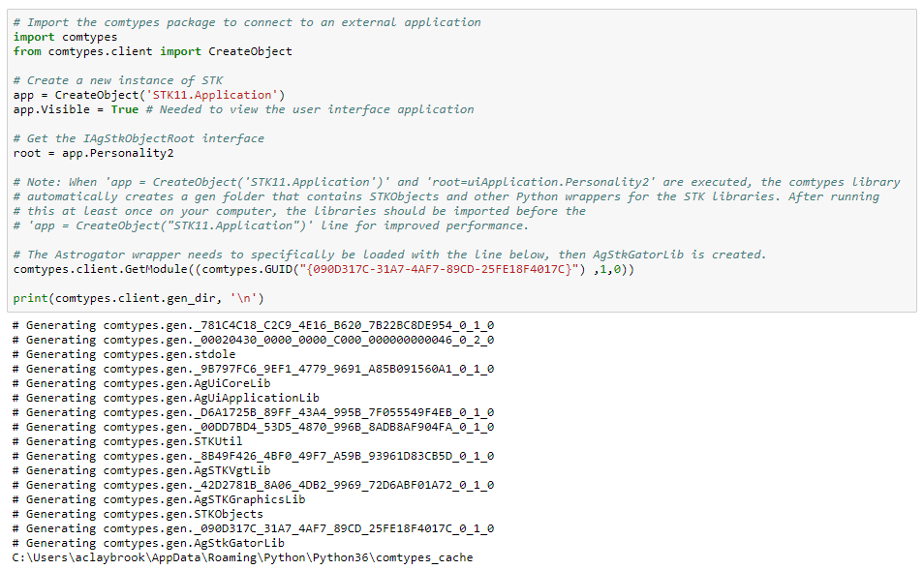Click the 'comtypes.gen.AgSTKVgtLib' output line
Viewport: 924px width, 570px height.
141,470
